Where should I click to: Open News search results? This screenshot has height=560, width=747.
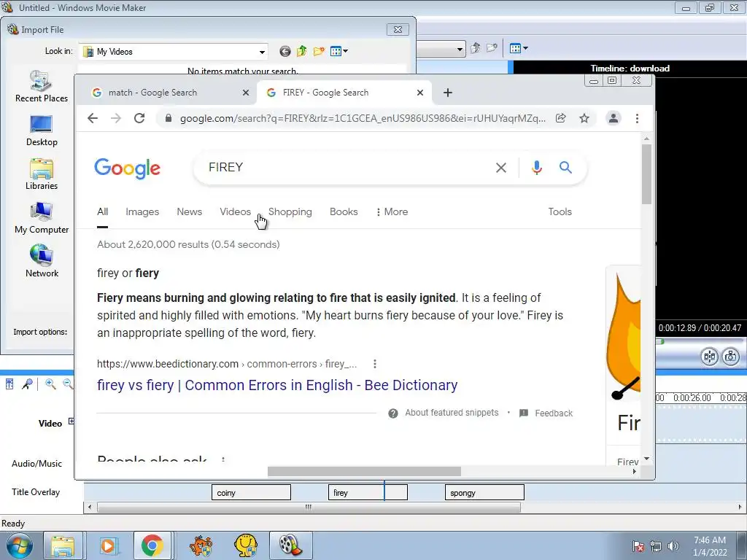[189, 211]
